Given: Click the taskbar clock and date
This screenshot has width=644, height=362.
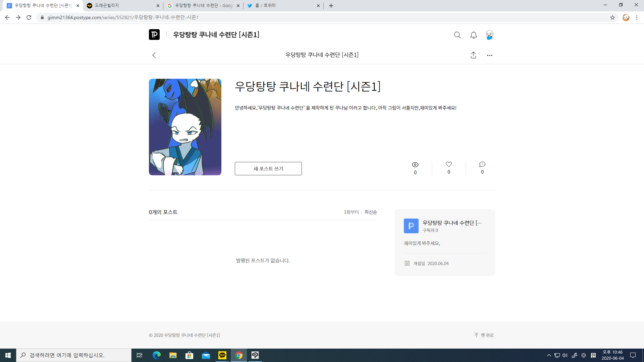Looking at the screenshot, I should pyautogui.click(x=612, y=355).
